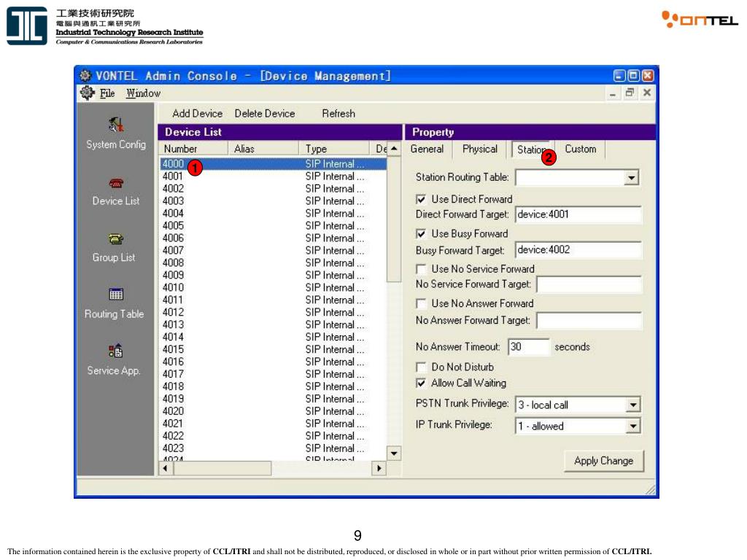Image resolution: width=747 pixels, height=560 pixels.
Task: Open the IP Trunk Privilege dropdown
Action: [632, 426]
